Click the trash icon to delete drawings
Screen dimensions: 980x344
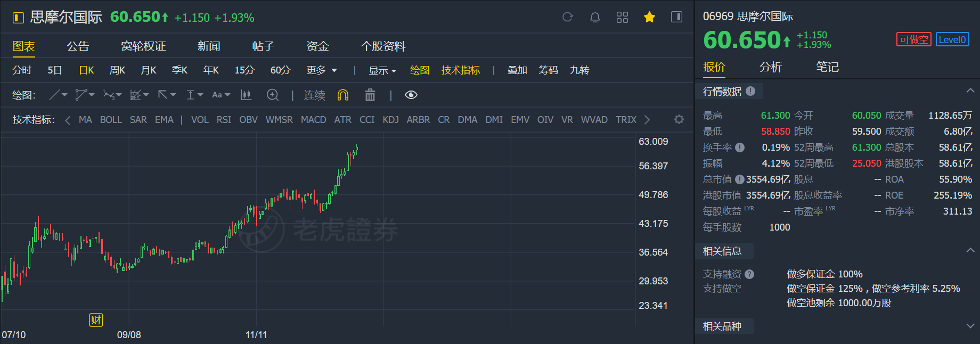[370, 95]
